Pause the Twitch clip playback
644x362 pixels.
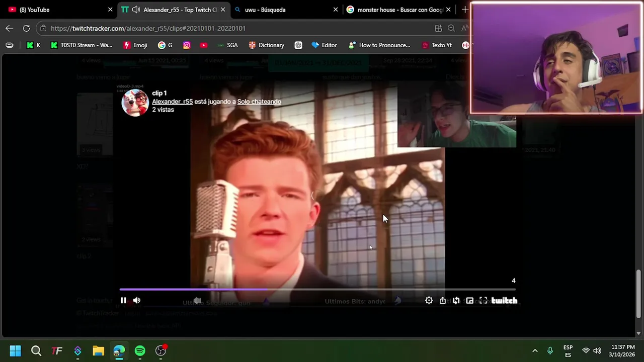point(123,300)
